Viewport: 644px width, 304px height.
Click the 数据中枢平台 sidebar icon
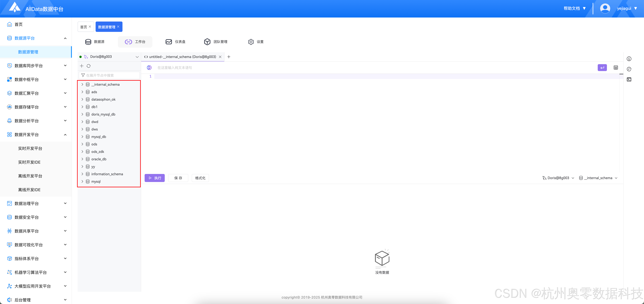click(9, 79)
